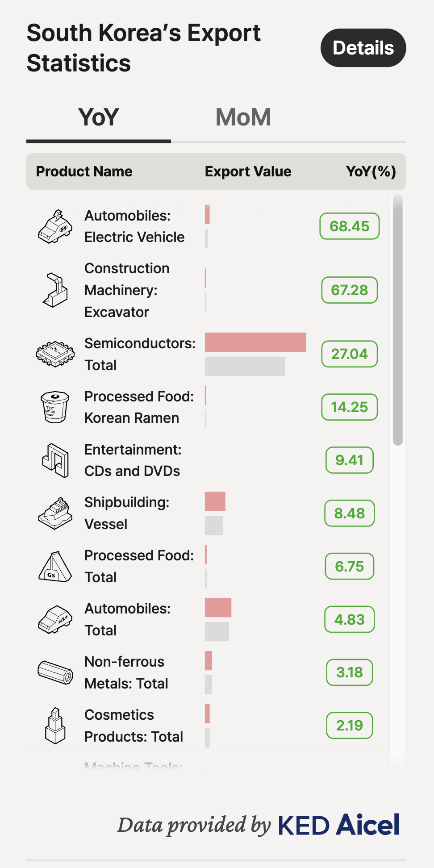Open the Details button
The image size is (434, 868).
tap(363, 48)
